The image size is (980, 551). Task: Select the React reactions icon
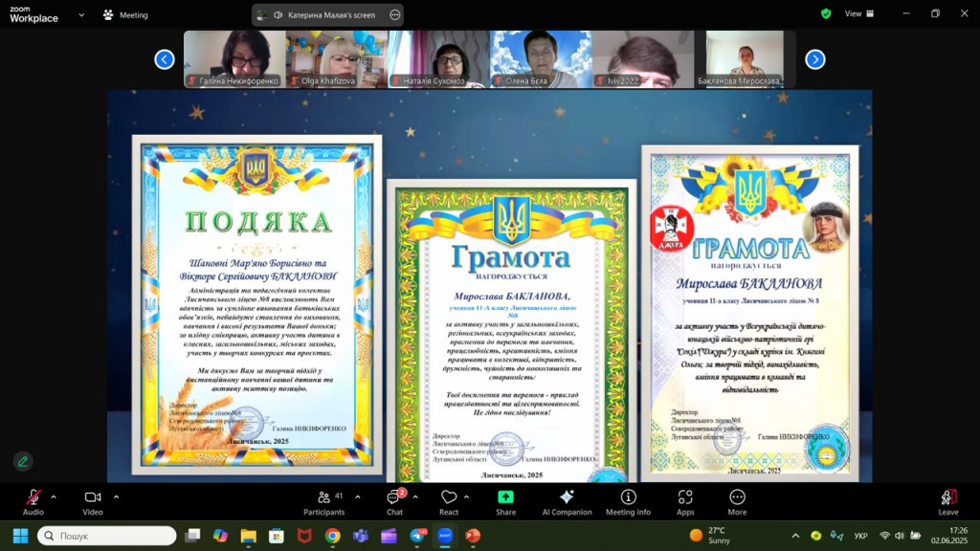[x=449, y=498]
